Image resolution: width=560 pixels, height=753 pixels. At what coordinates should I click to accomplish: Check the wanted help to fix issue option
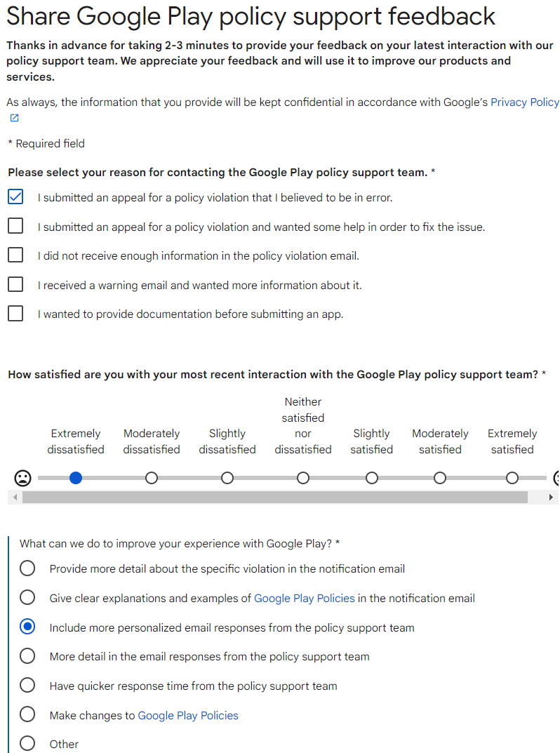[15, 226]
